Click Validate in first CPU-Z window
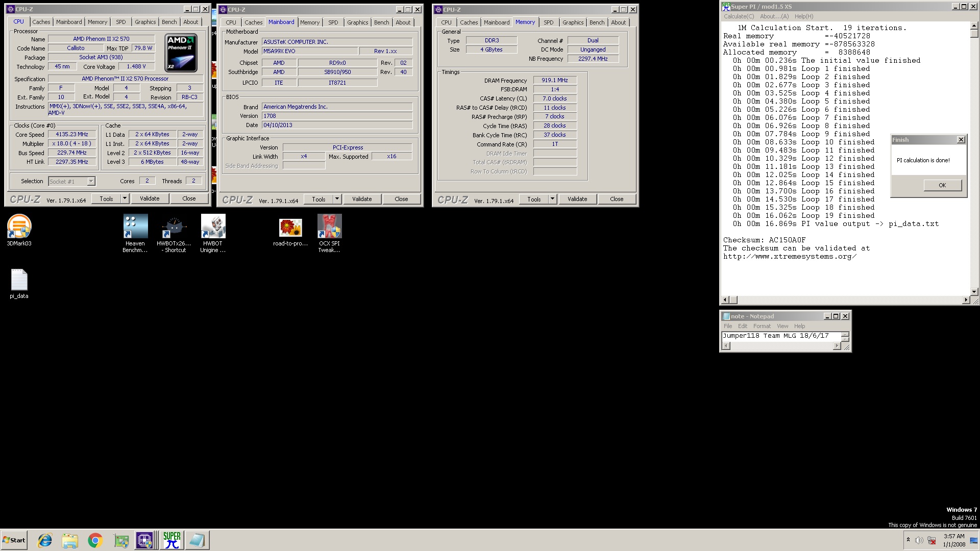 click(x=150, y=198)
